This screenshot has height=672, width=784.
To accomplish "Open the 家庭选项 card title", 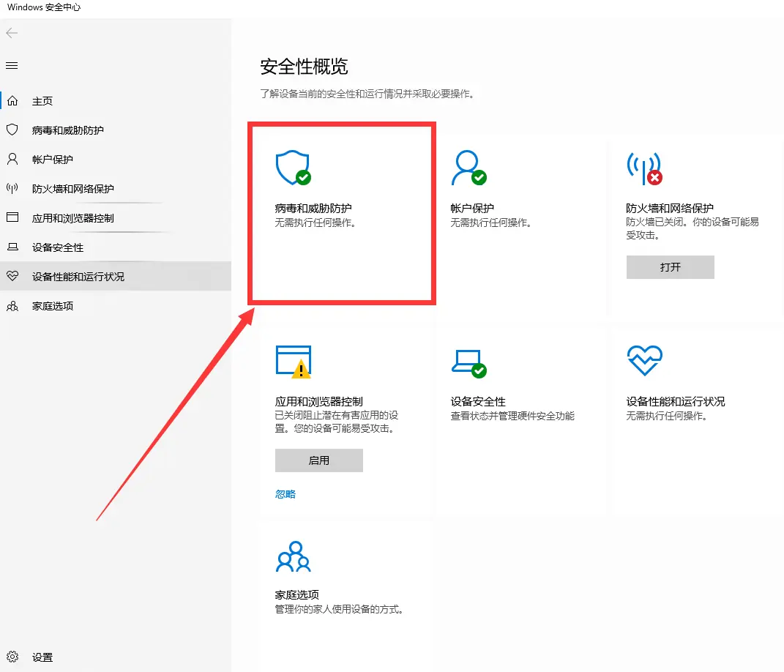I will click(x=297, y=595).
